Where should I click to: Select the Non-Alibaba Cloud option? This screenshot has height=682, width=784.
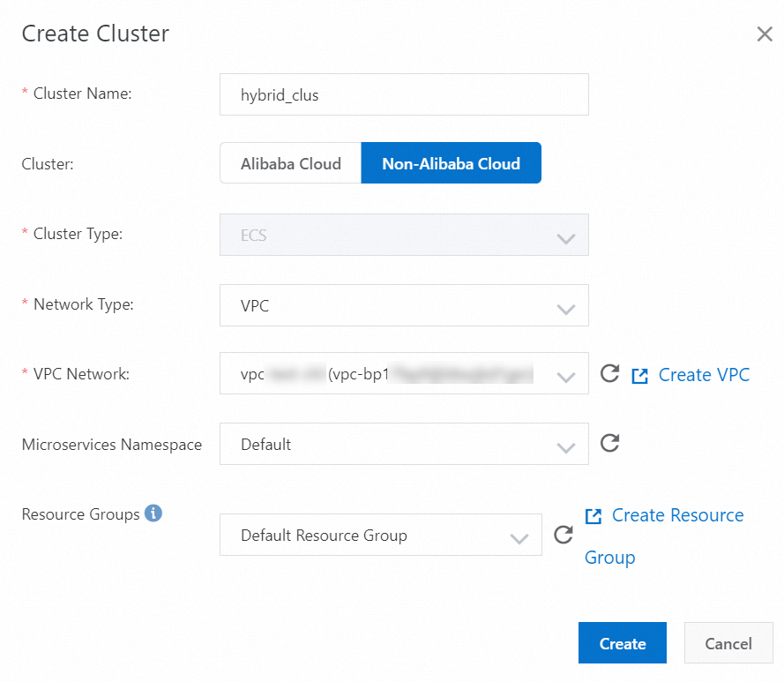click(x=451, y=162)
